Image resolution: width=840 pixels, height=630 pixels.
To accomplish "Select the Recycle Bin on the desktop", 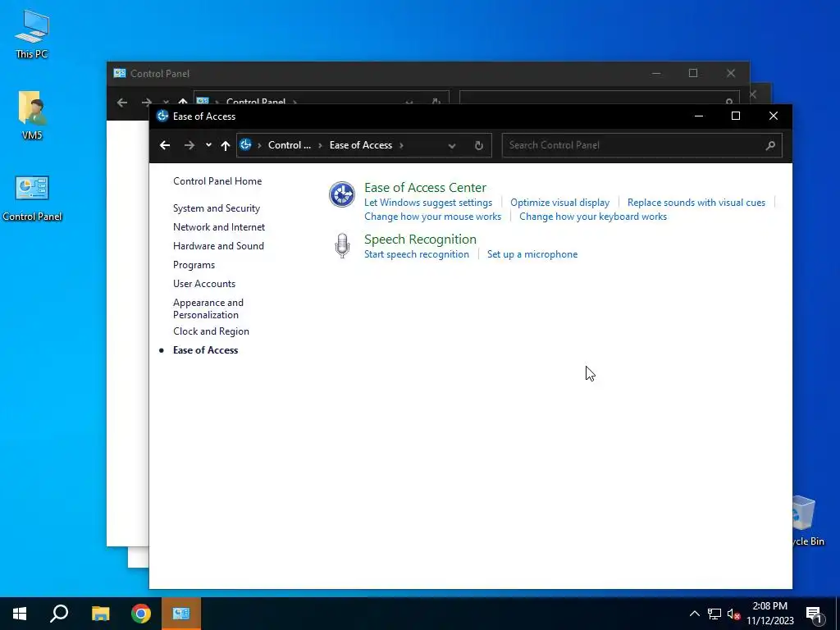I will 808,520.
